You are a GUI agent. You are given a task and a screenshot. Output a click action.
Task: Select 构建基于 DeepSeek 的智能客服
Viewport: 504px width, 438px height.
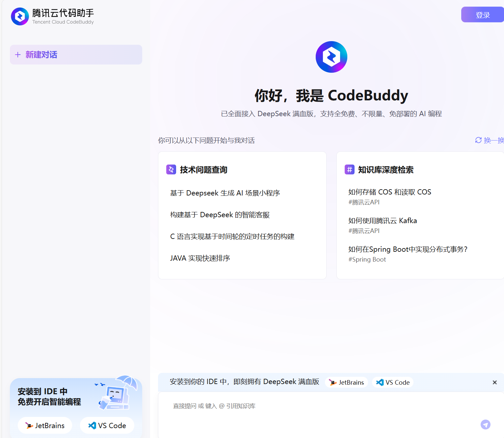pyautogui.click(x=220, y=215)
